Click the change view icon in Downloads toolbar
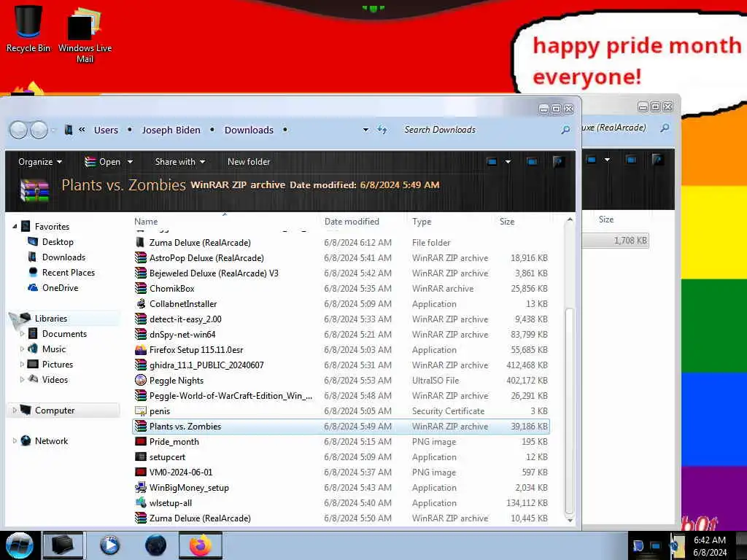 pos(492,162)
